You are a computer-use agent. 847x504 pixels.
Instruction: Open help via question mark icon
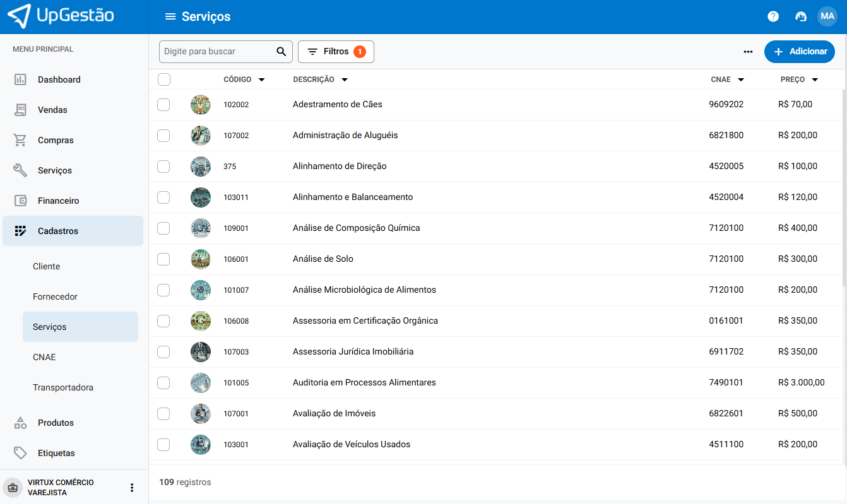[x=773, y=16]
